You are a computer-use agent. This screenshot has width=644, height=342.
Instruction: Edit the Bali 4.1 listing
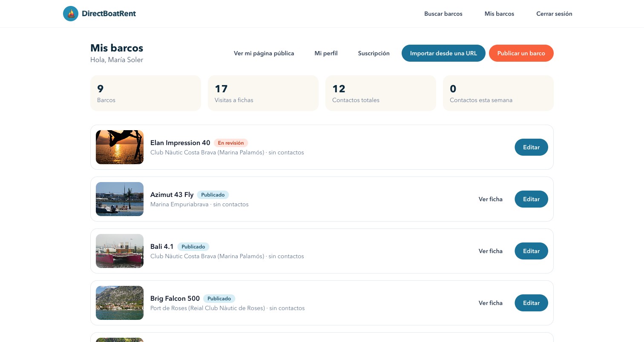pyautogui.click(x=532, y=251)
